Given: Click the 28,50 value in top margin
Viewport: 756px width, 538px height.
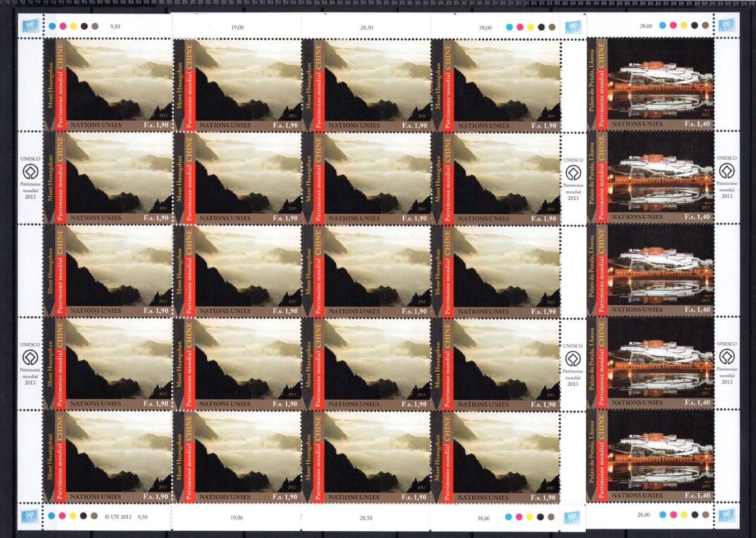Looking at the screenshot, I should (x=366, y=28).
